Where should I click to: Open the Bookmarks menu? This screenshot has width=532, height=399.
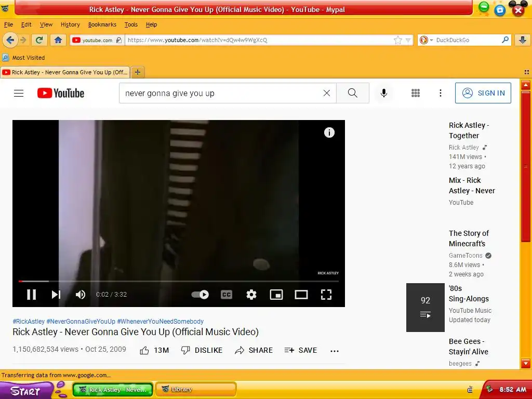(x=102, y=24)
